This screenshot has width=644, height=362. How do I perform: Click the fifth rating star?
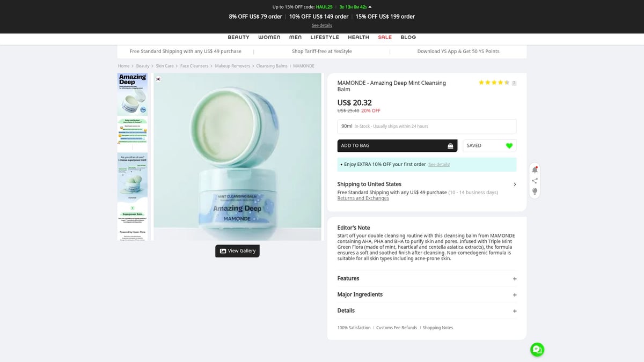pos(506,83)
